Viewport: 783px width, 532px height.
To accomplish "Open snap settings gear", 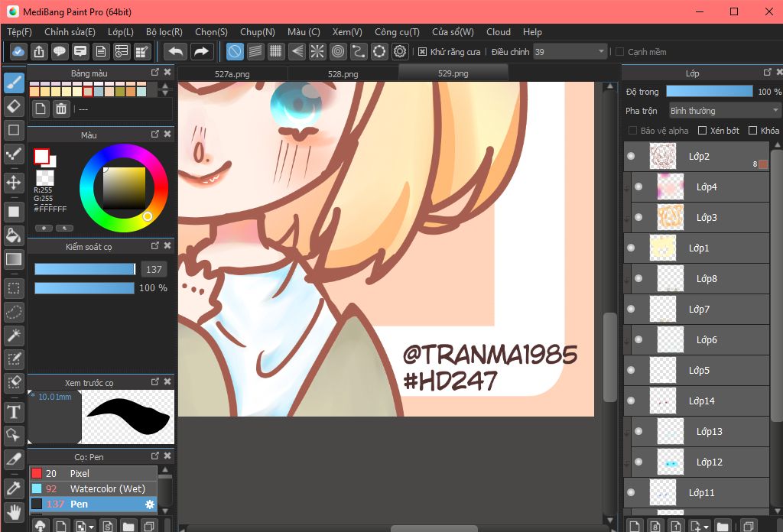I will pos(400,51).
